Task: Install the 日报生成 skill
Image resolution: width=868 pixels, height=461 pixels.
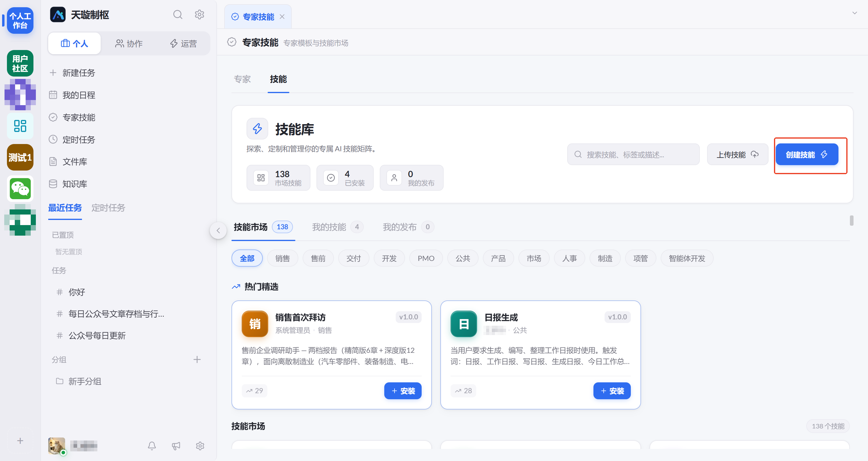Action: point(612,391)
